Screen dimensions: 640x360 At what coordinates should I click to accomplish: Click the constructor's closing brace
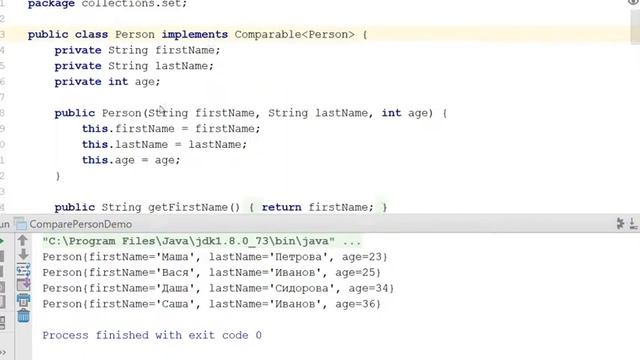point(58,176)
